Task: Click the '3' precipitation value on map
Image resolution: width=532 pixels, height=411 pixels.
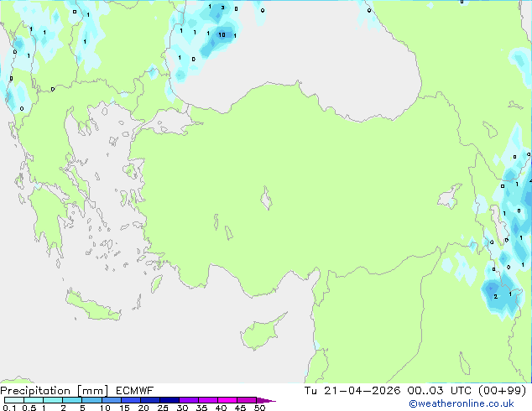Action: (222, 8)
